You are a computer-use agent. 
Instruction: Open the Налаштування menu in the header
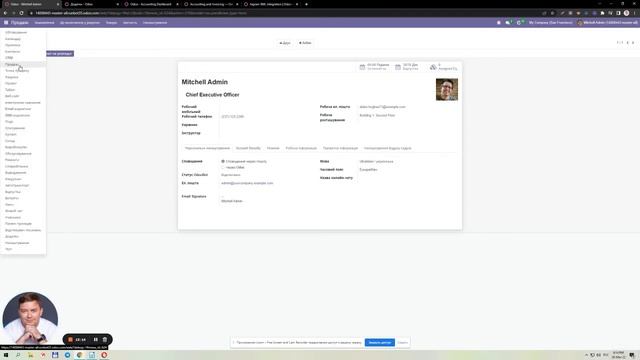(x=155, y=22)
